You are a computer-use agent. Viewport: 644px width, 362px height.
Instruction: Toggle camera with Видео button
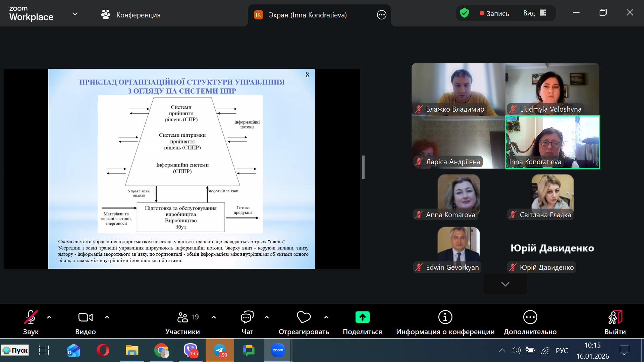coord(85,317)
